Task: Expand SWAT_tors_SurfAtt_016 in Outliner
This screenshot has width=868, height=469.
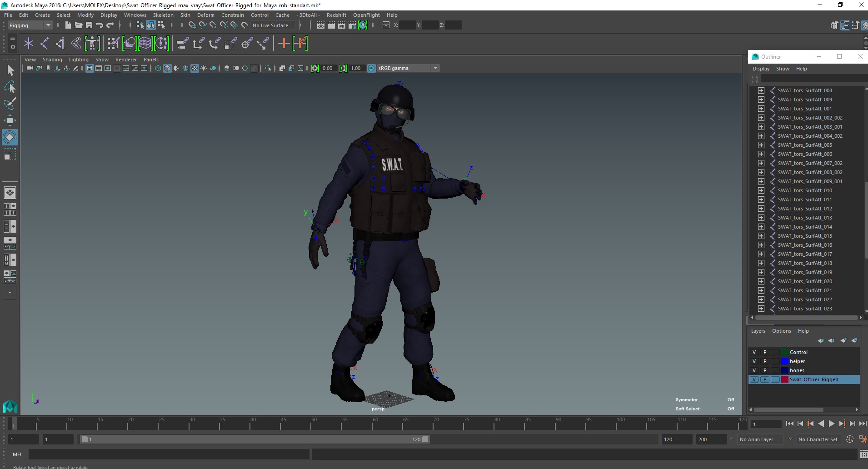Action: tap(761, 245)
